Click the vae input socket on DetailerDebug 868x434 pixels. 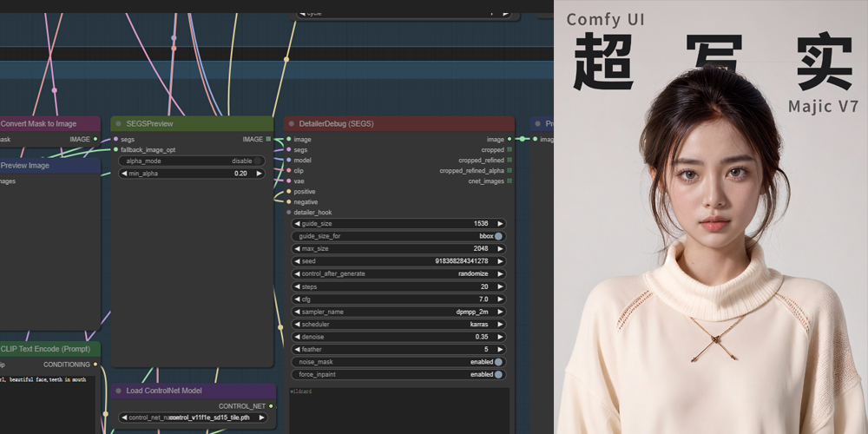(288, 181)
